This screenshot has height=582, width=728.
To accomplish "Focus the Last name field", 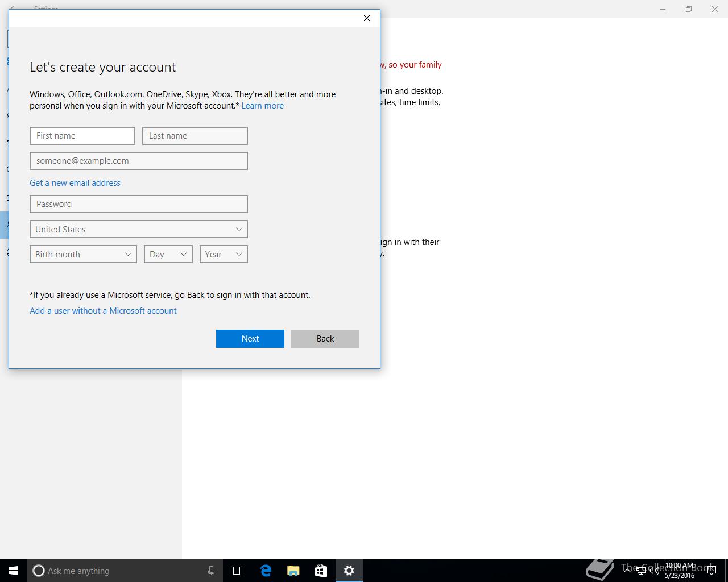I will click(x=195, y=136).
